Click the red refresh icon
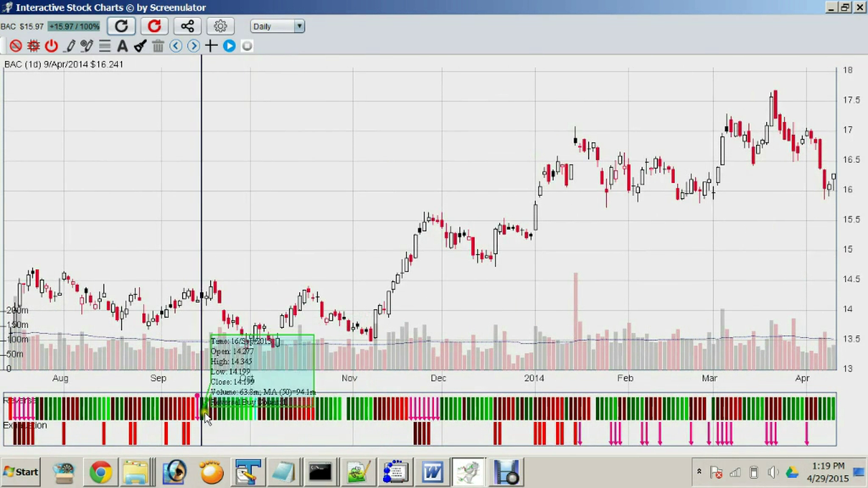The image size is (868, 488). (154, 26)
